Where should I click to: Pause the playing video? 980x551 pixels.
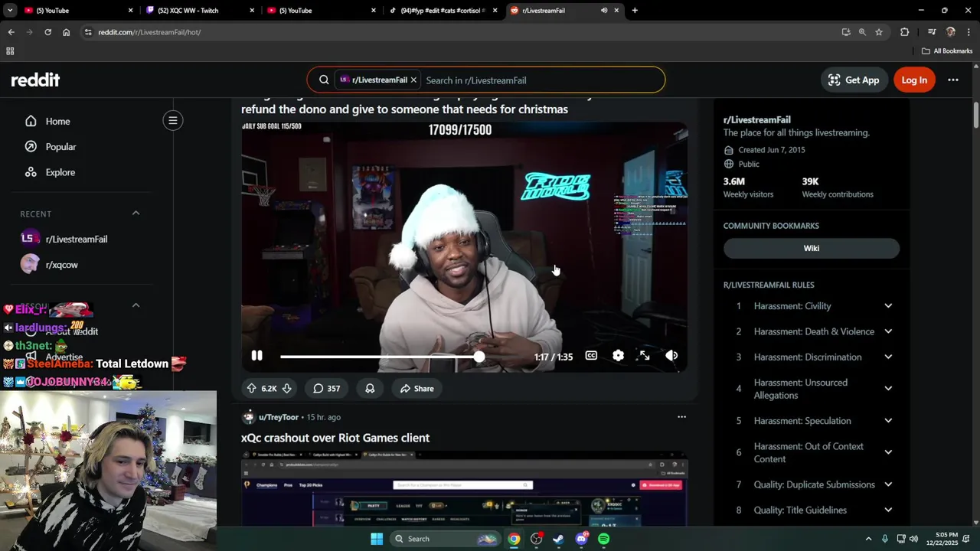pyautogui.click(x=256, y=356)
